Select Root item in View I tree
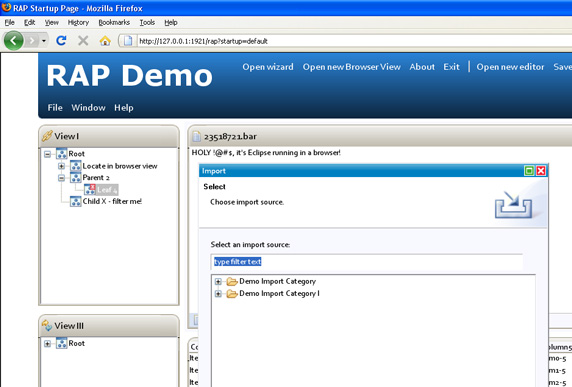572x387 pixels. point(77,154)
